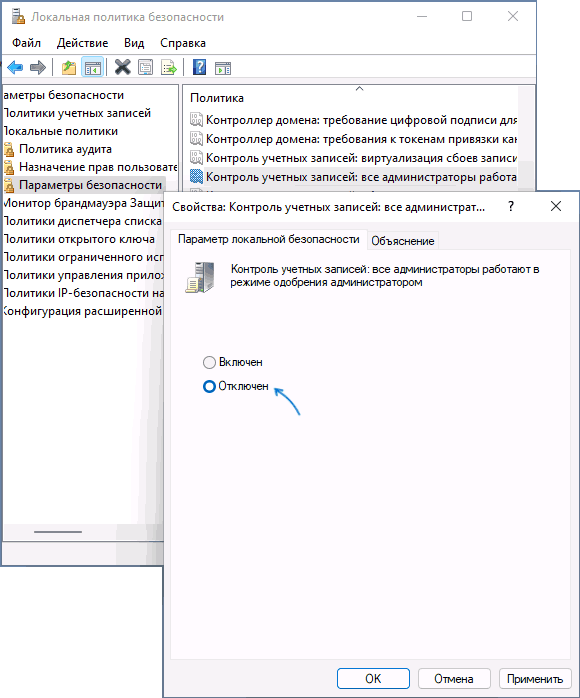Click the Export list toolbar icon
The height and width of the screenshot is (698, 580).
pos(169,68)
